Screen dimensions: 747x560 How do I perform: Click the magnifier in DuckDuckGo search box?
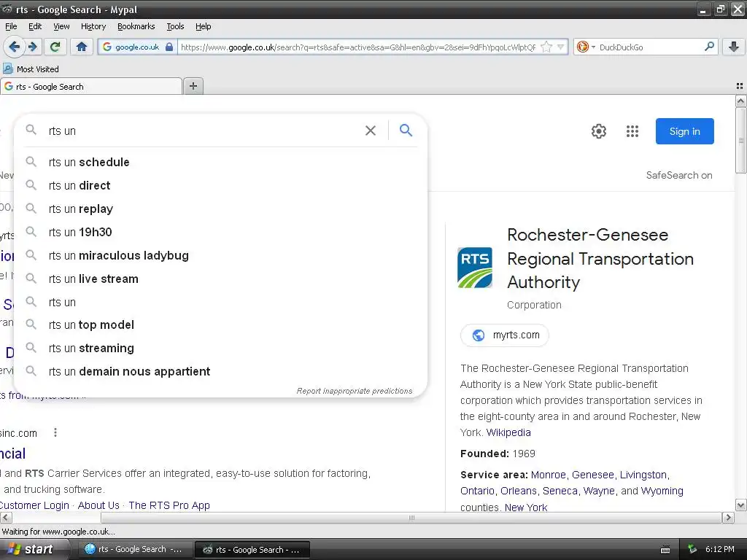[709, 47]
